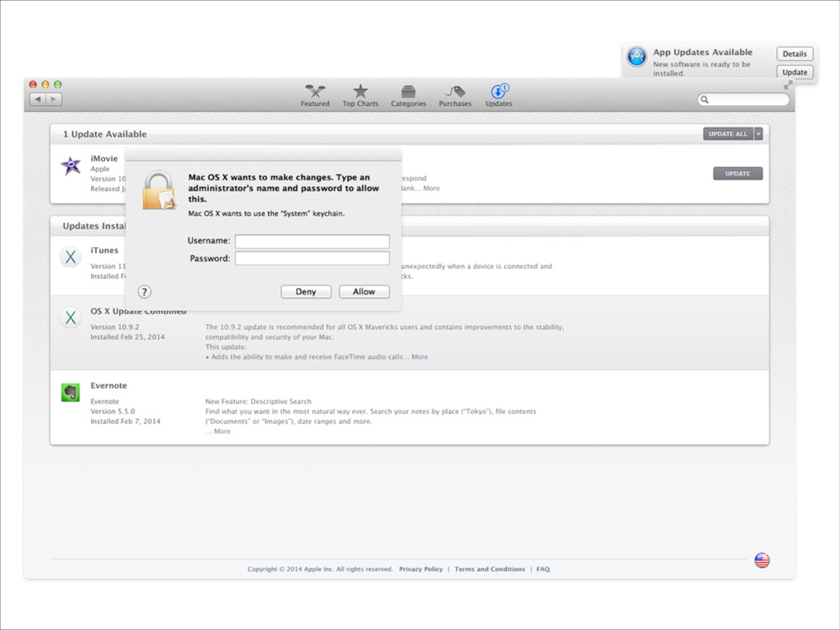Click 'Version 10.9.2' text
The height and width of the screenshot is (630, 840).
pyautogui.click(x=115, y=326)
